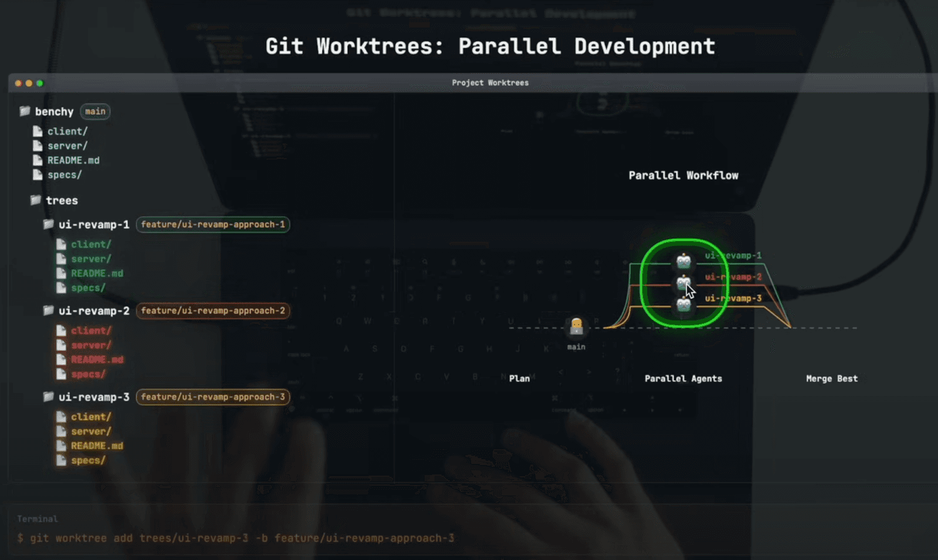938x560 pixels.
Task: Click the client/ file icon under ui-revamp-3
Action: (61, 416)
